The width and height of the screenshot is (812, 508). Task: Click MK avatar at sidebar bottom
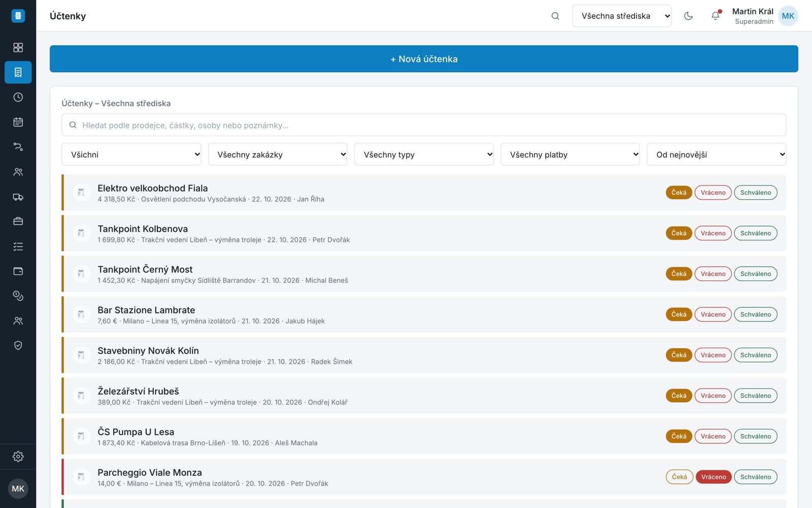18,489
